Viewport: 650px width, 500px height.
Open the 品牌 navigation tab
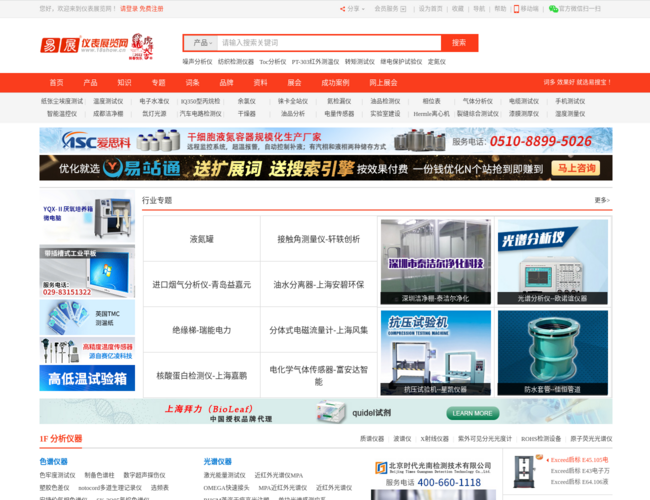(x=226, y=83)
